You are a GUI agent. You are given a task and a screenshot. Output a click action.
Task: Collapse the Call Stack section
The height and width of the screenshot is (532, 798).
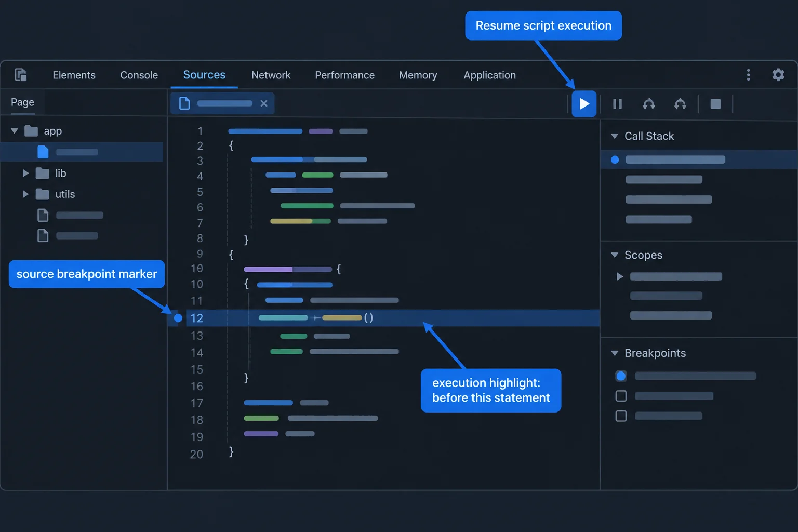[615, 136]
